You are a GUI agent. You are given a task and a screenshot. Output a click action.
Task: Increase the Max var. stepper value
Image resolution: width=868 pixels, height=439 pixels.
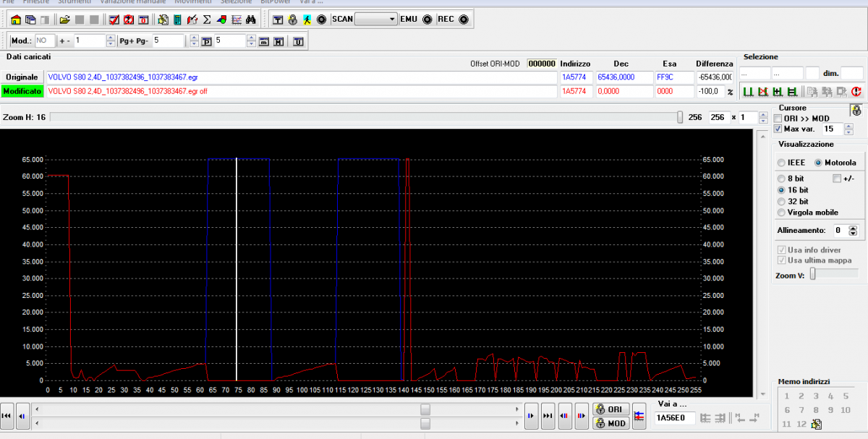849,126
